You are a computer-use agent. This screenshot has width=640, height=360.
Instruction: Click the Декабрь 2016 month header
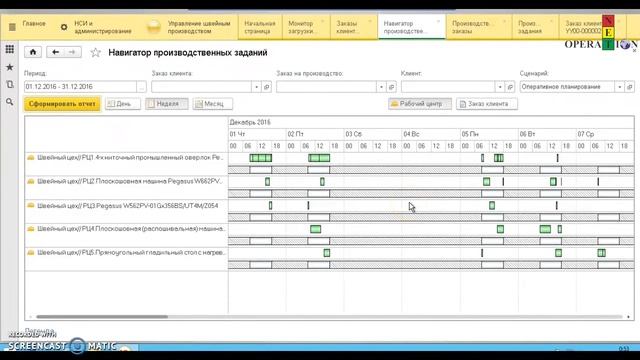pos(250,122)
